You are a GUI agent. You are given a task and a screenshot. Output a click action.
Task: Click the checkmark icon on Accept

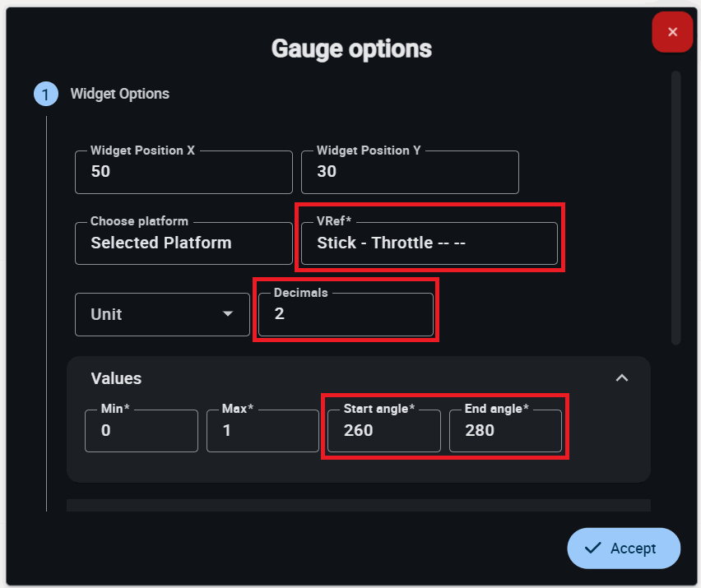click(592, 549)
